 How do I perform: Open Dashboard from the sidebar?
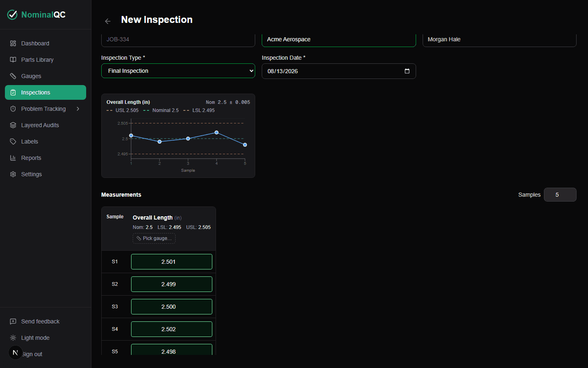click(45, 43)
